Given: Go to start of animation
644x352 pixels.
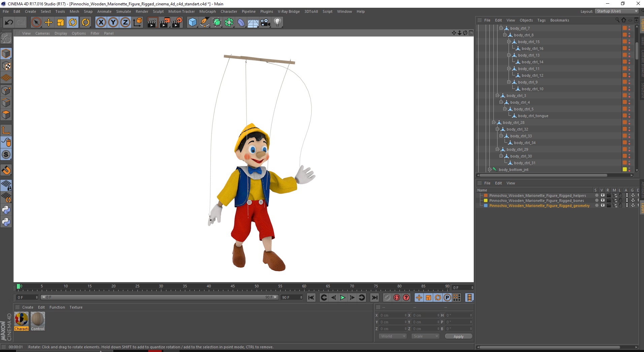Looking at the screenshot, I should [x=311, y=297].
